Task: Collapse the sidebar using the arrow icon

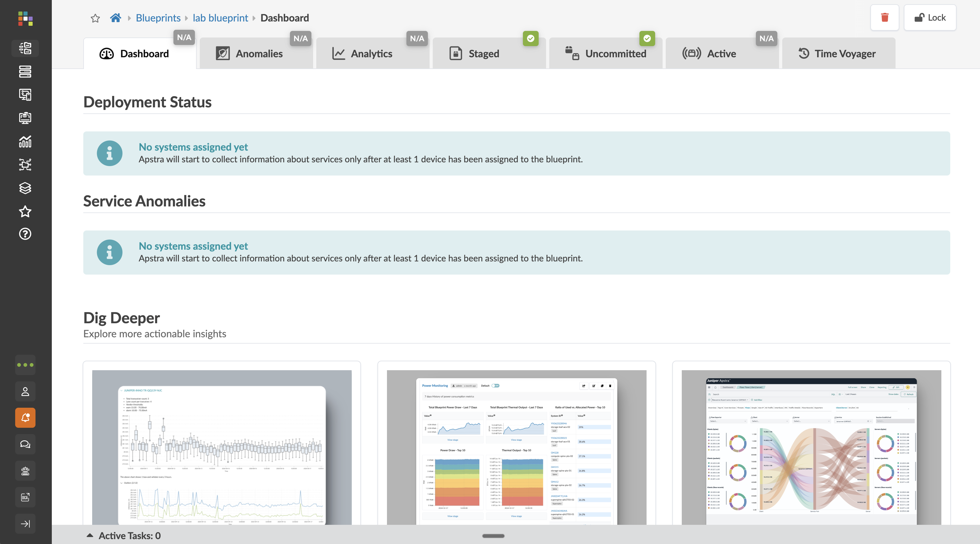Action: [x=25, y=524]
